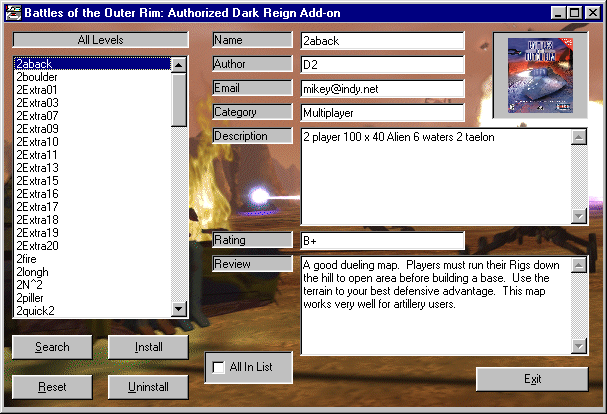The height and width of the screenshot is (414, 607).
Task: Click the Exit button
Action: tap(532, 379)
